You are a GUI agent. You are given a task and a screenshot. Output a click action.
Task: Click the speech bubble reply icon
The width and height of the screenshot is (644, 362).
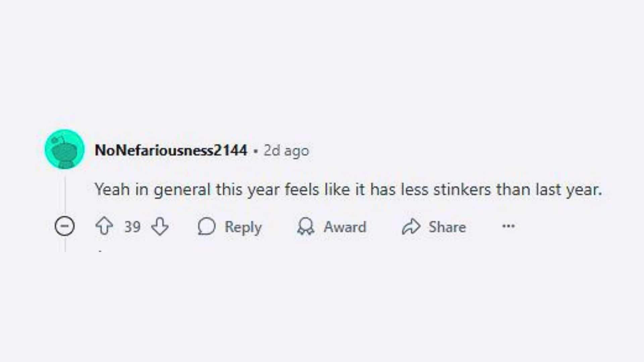coord(206,227)
